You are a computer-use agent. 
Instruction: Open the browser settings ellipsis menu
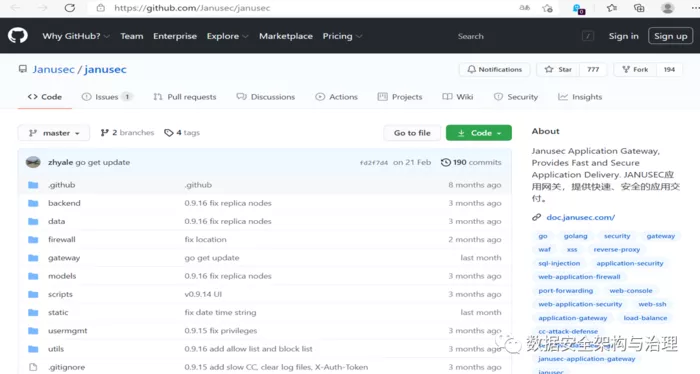[695, 8]
